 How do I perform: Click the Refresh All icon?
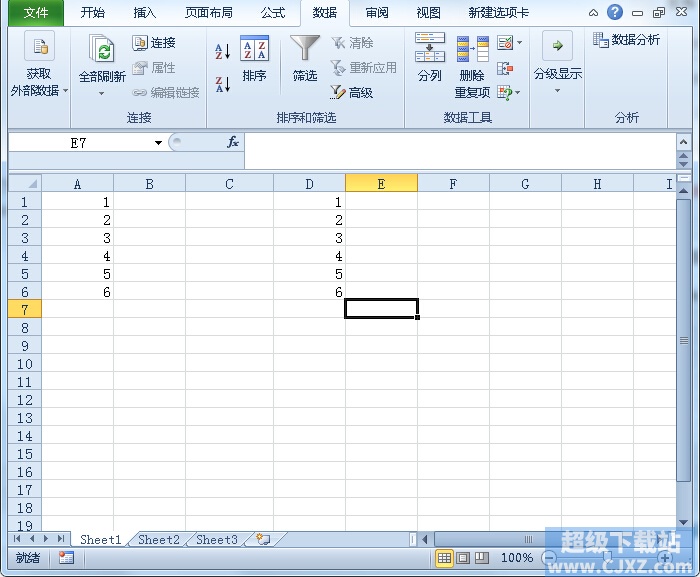[x=102, y=48]
